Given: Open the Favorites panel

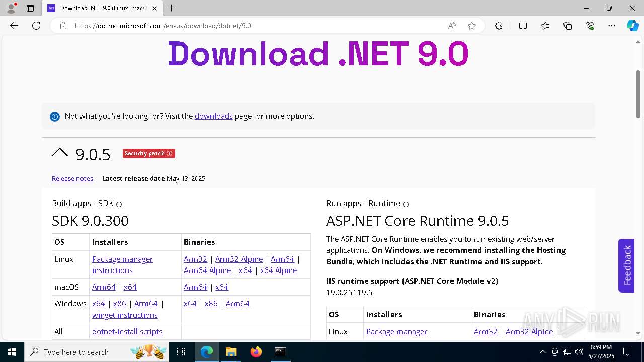Looking at the screenshot, I should pos(545,26).
